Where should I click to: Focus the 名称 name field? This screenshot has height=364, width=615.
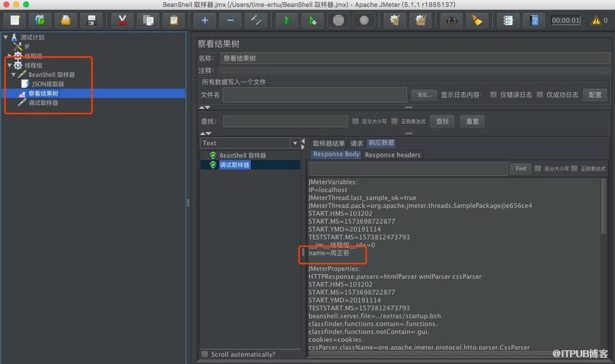415,59
